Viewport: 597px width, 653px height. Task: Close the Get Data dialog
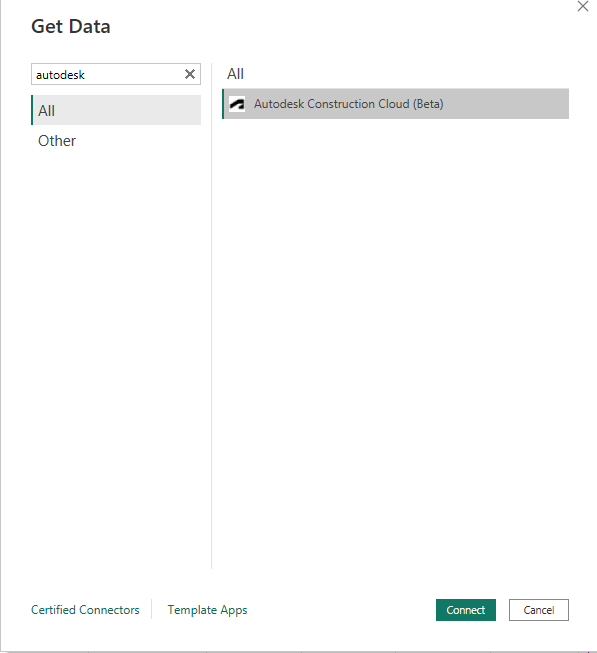pyautogui.click(x=582, y=6)
